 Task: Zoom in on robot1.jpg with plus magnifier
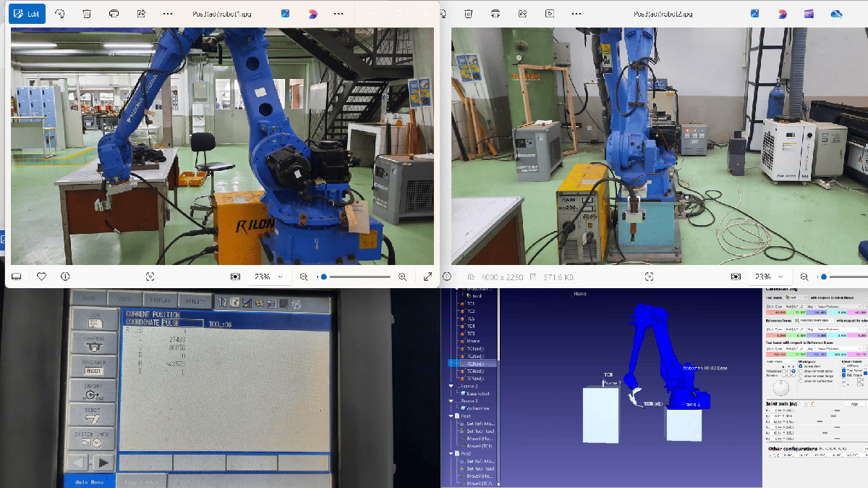coord(403,277)
